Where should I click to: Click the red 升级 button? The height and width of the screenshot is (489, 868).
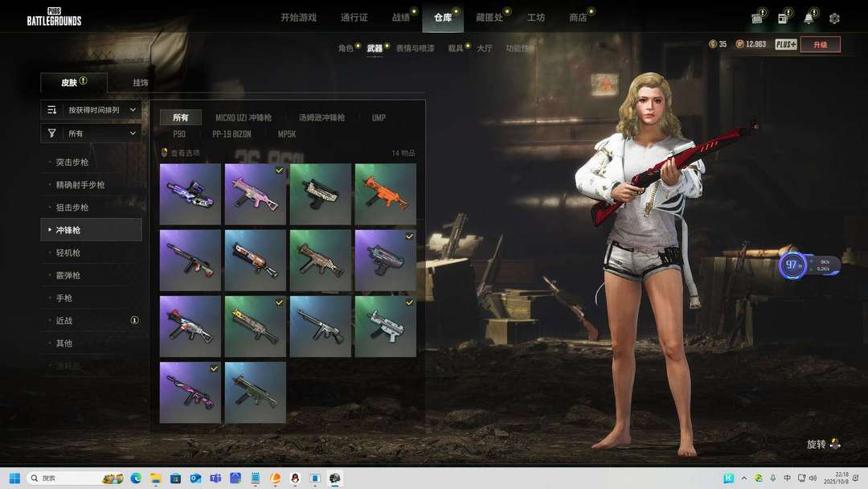tap(820, 44)
